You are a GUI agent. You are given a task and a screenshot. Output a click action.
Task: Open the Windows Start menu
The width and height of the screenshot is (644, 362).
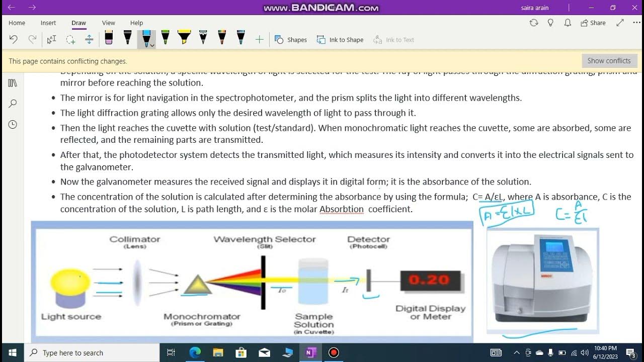click(12, 352)
